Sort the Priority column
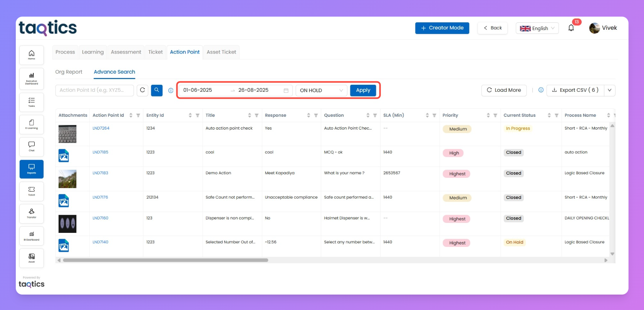Image resolution: width=644 pixels, height=310 pixels. pyautogui.click(x=488, y=115)
